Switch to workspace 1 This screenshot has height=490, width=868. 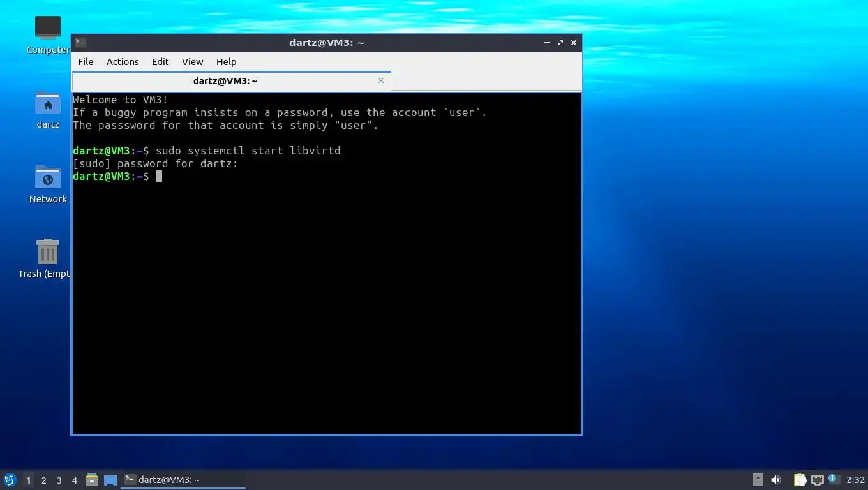coord(28,480)
